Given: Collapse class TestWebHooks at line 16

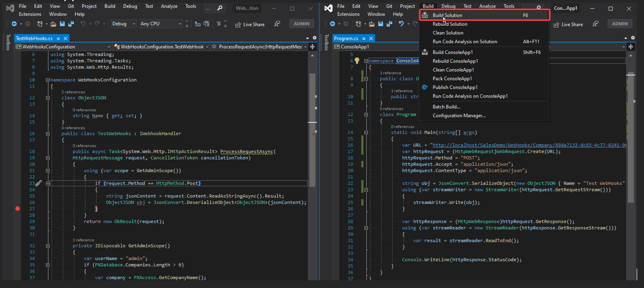Looking at the screenshot, I should tap(48, 134).
